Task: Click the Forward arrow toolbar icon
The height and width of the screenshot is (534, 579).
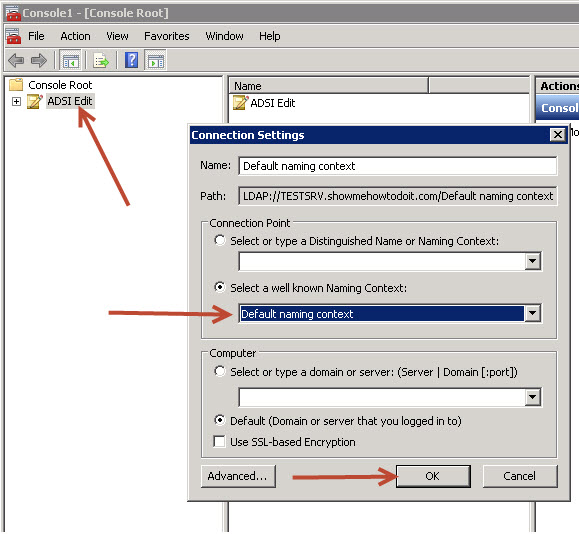Action: tap(39, 60)
